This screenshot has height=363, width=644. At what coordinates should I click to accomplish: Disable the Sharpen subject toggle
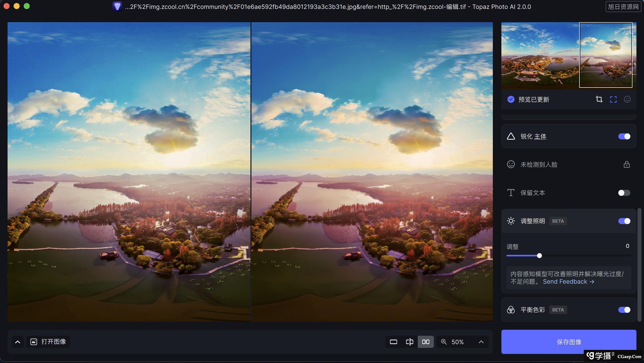[x=624, y=136]
